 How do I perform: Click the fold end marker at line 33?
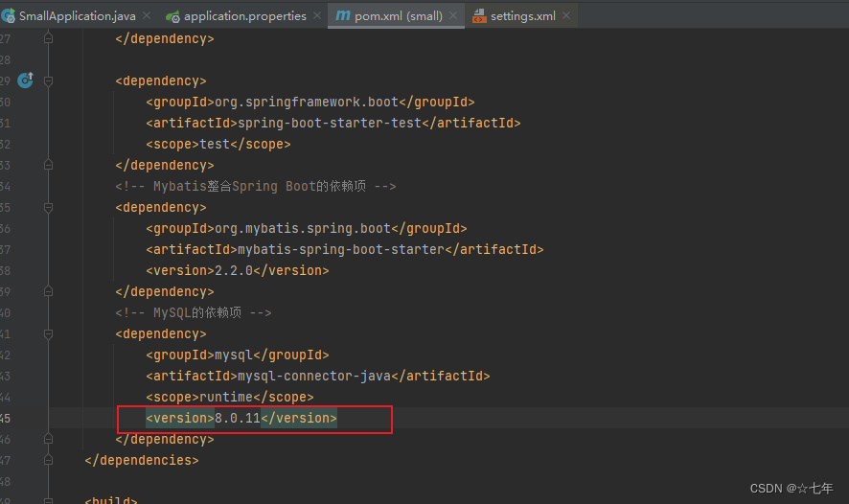click(x=48, y=165)
